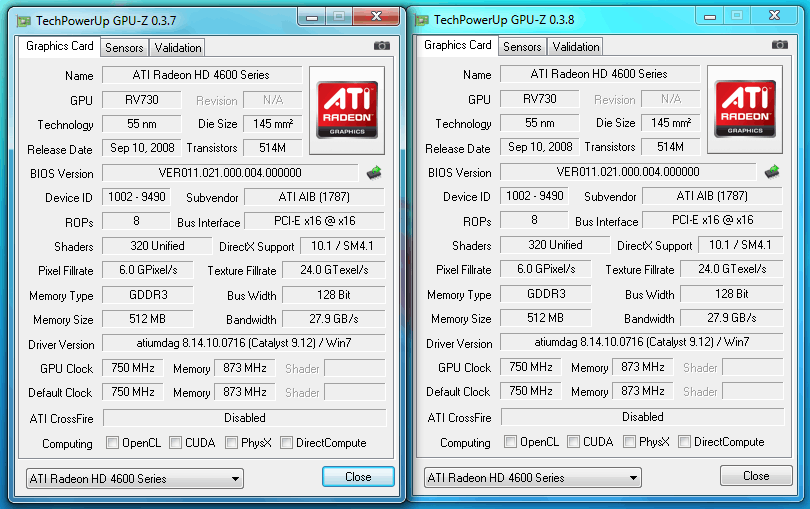This screenshot has width=810, height=509.
Task: Click the 750 MHz GPU Clock value in GPU-Z 0.3.7
Action: pos(133,368)
